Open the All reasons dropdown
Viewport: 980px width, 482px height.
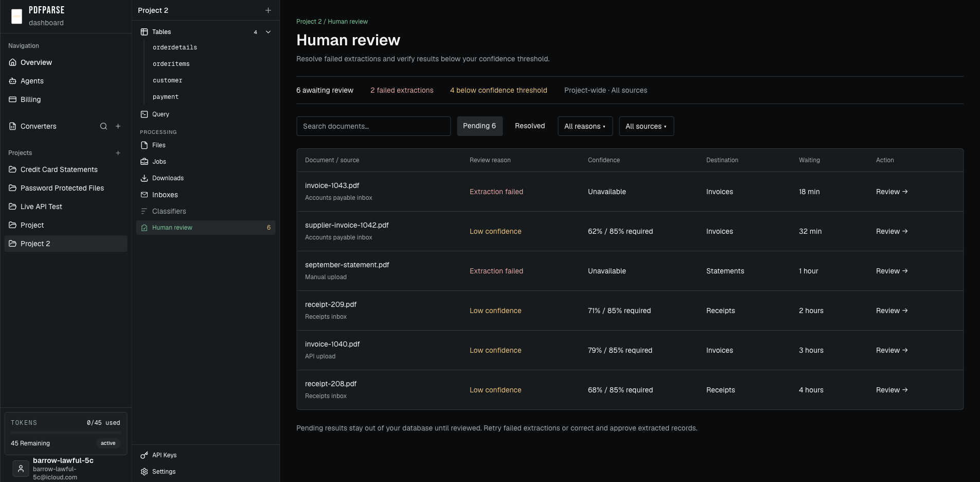point(585,126)
